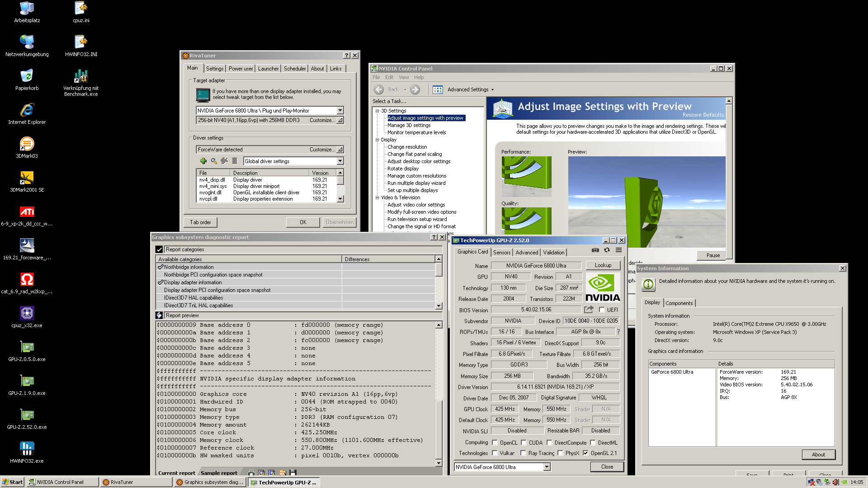868x488 pixels.
Task: Click Tab order button in RivaTuner
Action: pyautogui.click(x=200, y=222)
